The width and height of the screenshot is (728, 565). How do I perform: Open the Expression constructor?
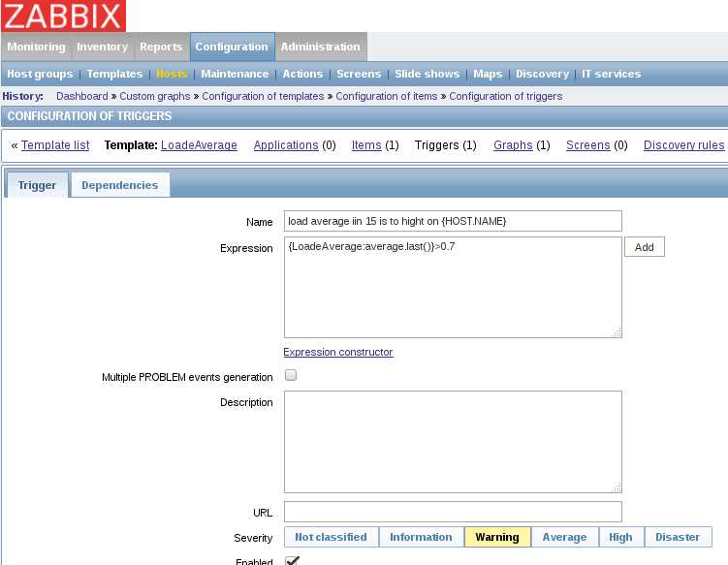tap(338, 352)
